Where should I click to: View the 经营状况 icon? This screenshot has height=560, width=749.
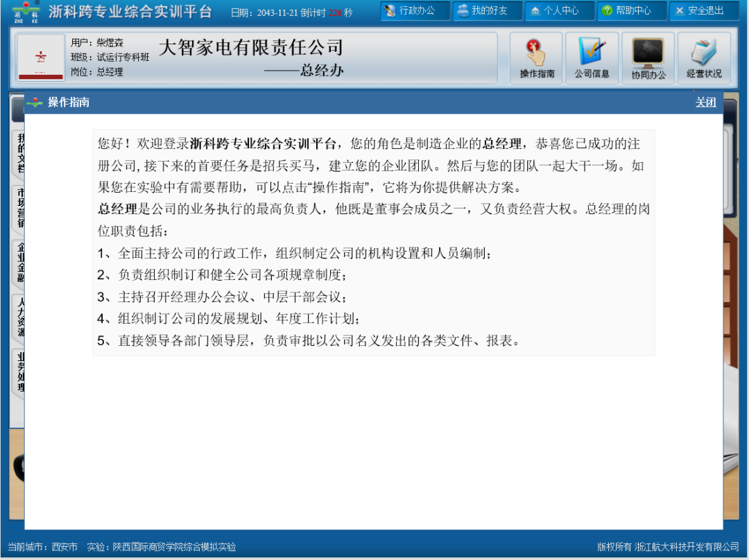coord(704,58)
